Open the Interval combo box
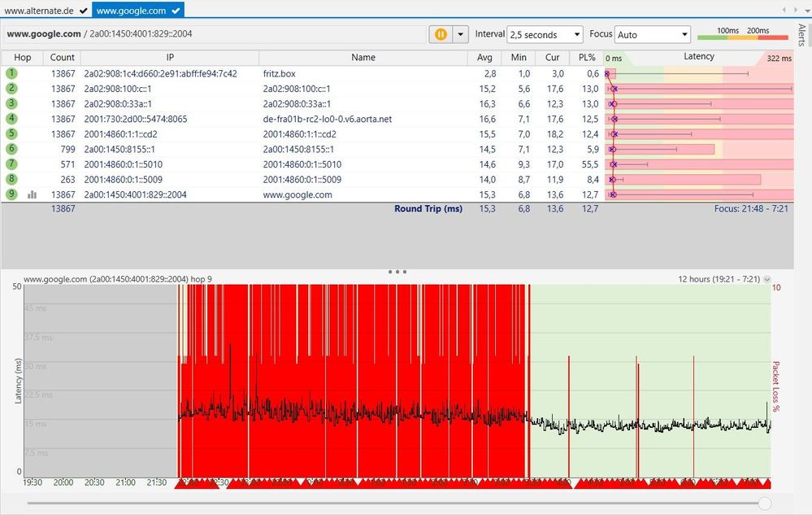 545,35
